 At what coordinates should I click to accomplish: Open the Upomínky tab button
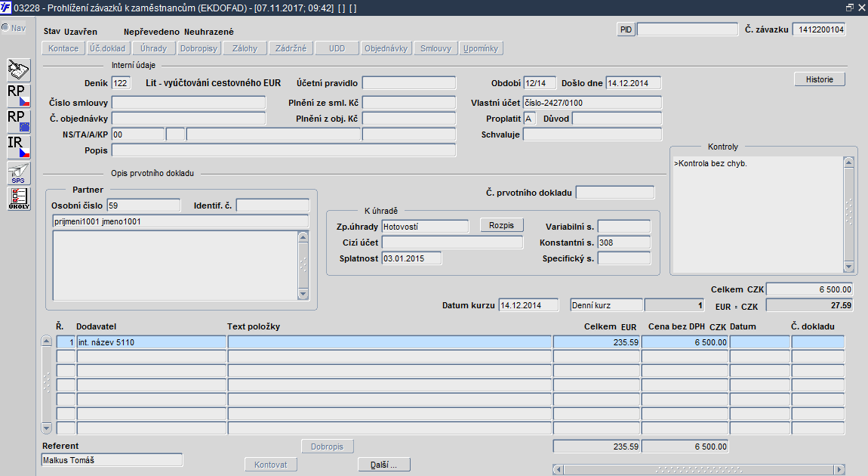click(x=481, y=48)
